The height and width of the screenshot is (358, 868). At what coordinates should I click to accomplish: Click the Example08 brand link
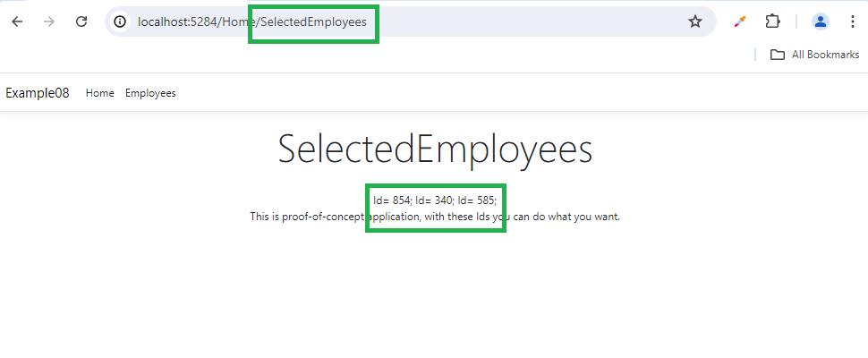click(x=38, y=93)
